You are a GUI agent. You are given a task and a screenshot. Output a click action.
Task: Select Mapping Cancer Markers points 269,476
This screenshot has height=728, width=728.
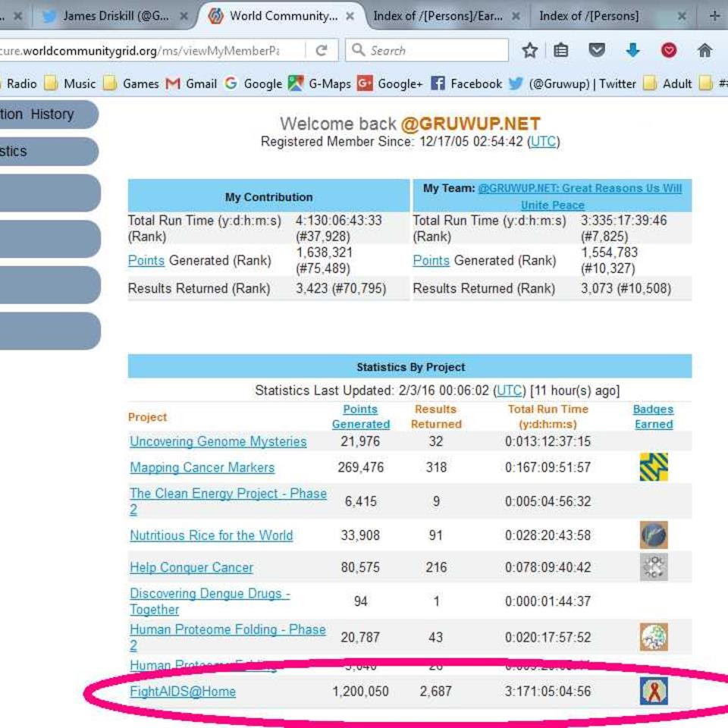(361, 467)
